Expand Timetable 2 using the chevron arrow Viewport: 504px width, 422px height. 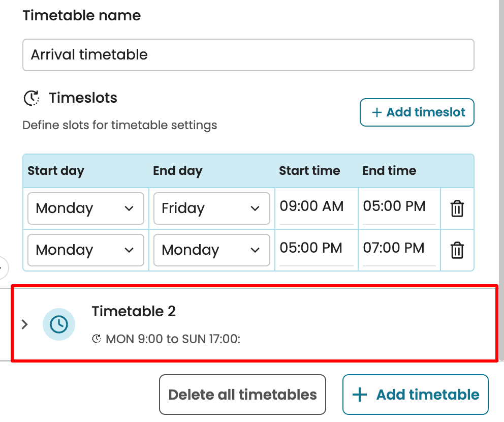click(x=24, y=324)
